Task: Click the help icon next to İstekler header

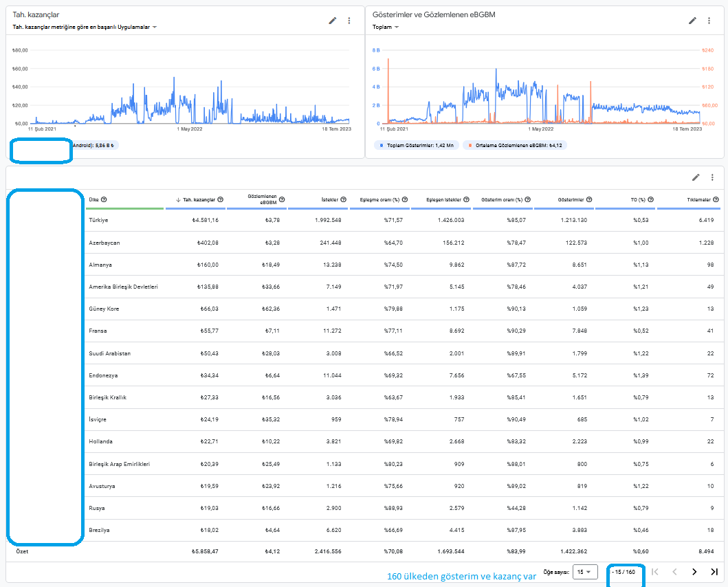Action: pos(344,200)
